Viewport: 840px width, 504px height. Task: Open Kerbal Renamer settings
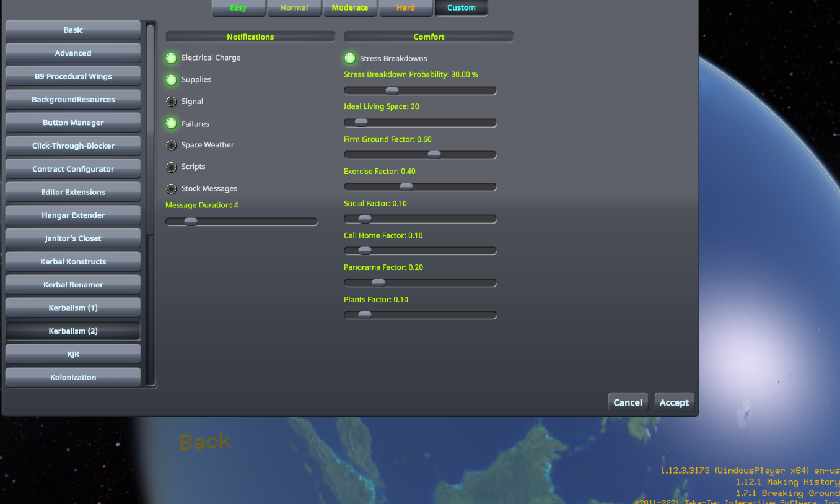73,285
